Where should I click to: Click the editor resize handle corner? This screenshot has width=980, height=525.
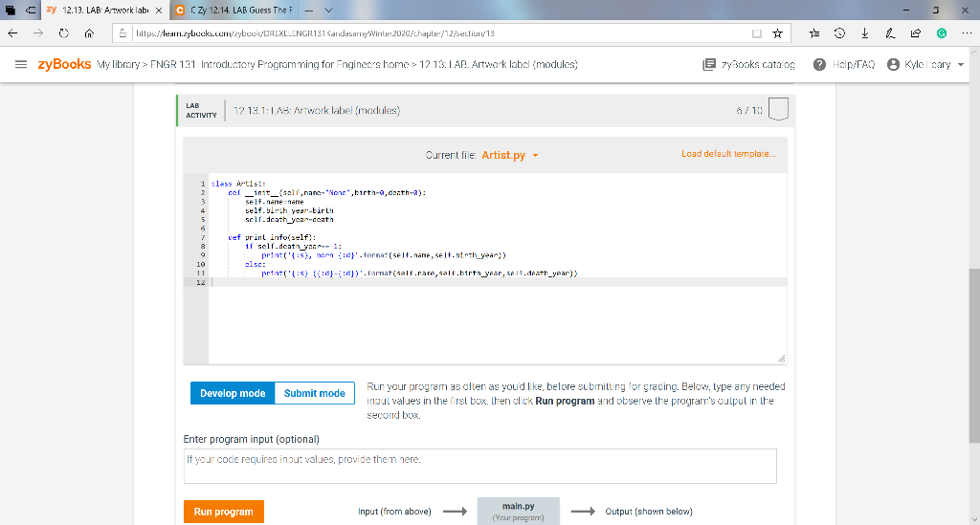[781, 359]
